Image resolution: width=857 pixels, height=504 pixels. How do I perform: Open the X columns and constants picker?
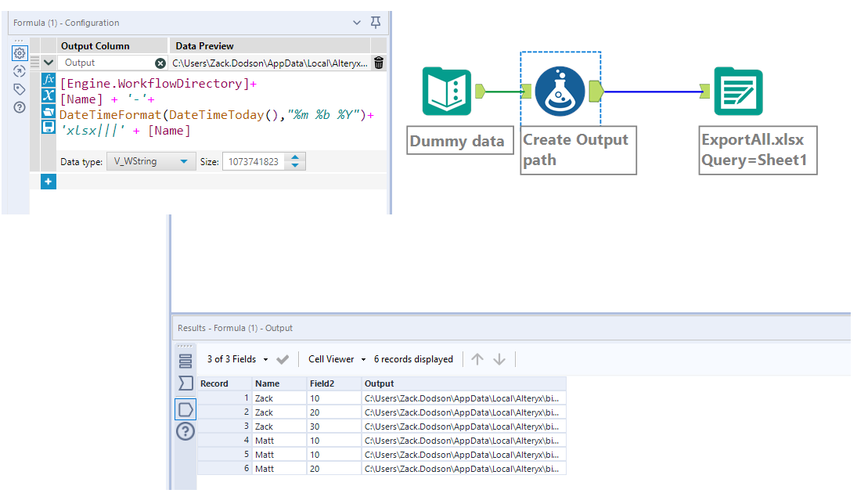[49, 95]
